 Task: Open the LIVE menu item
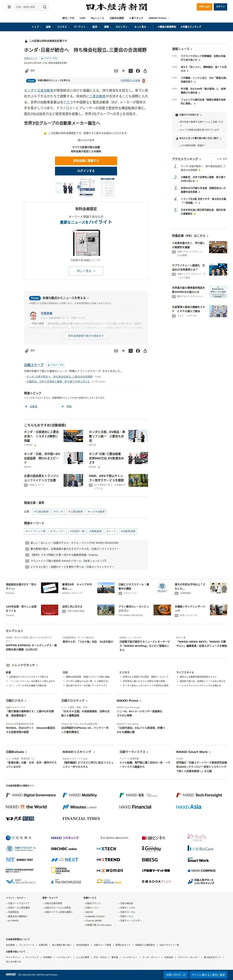coord(82,18)
